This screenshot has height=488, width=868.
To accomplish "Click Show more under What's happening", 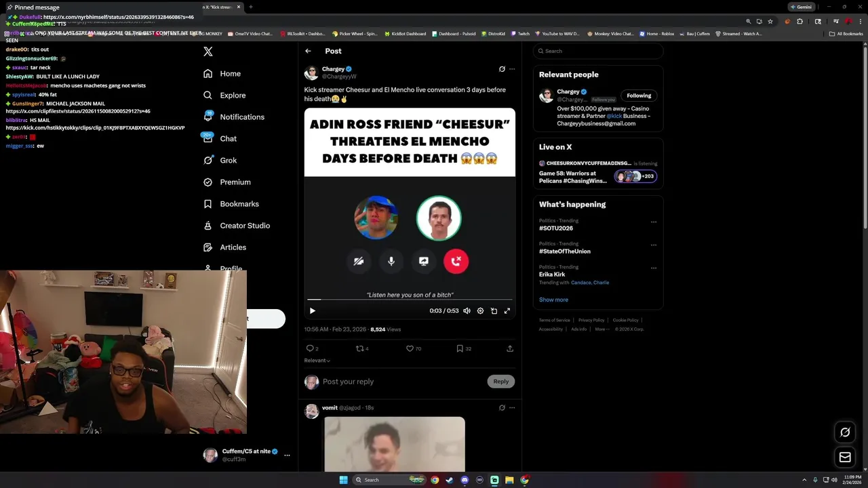I will point(553,300).
